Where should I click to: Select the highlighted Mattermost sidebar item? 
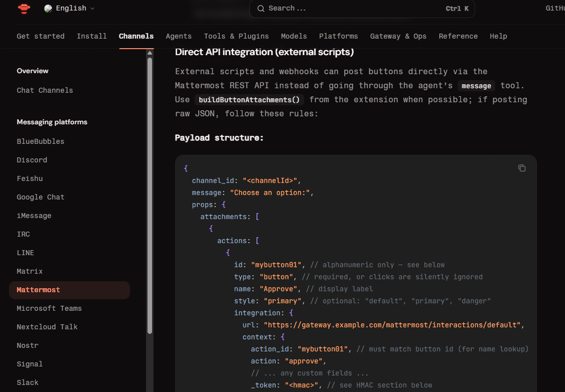[70, 290]
